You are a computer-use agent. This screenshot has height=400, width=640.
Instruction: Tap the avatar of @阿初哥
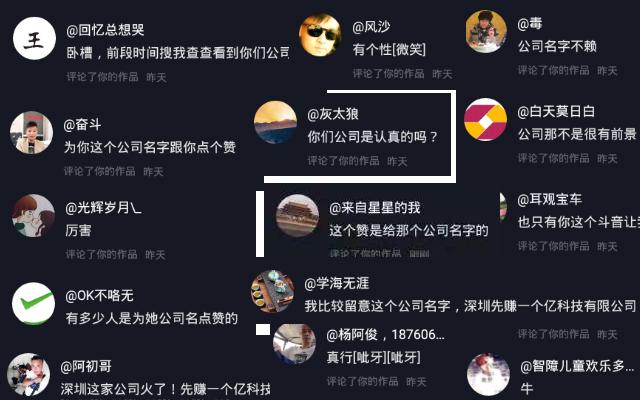(x=28, y=374)
